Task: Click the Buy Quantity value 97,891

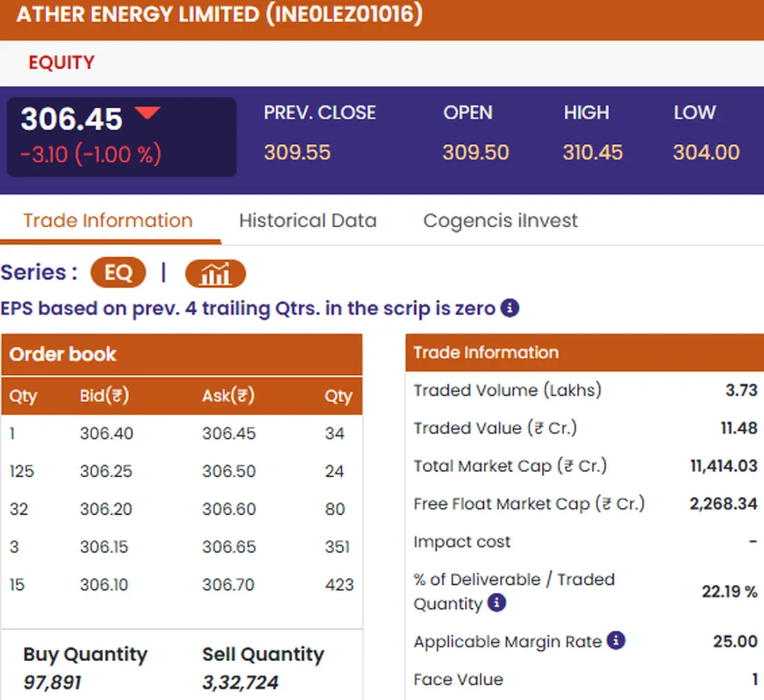Action: click(52, 683)
